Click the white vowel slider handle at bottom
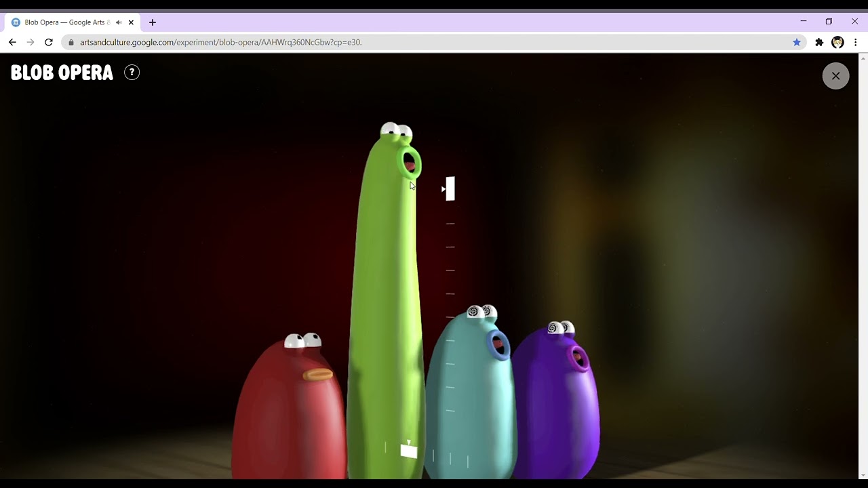 tap(409, 451)
